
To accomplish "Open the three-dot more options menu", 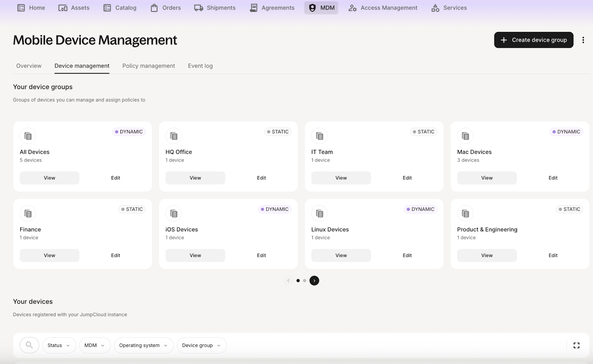I will coord(583,40).
